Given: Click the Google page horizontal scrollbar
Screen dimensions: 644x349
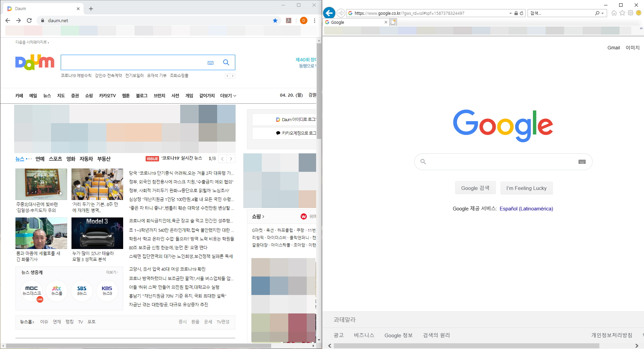Looking at the screenshot, I should (467, 346).
